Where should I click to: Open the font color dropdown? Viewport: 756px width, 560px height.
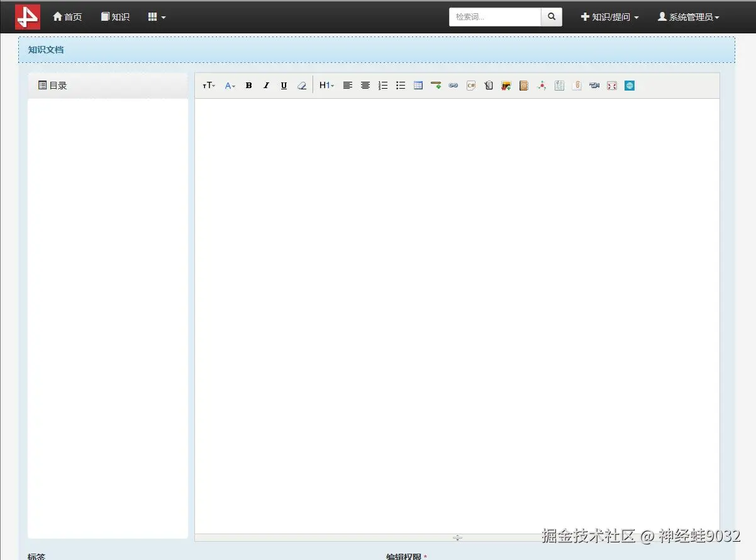230,86
